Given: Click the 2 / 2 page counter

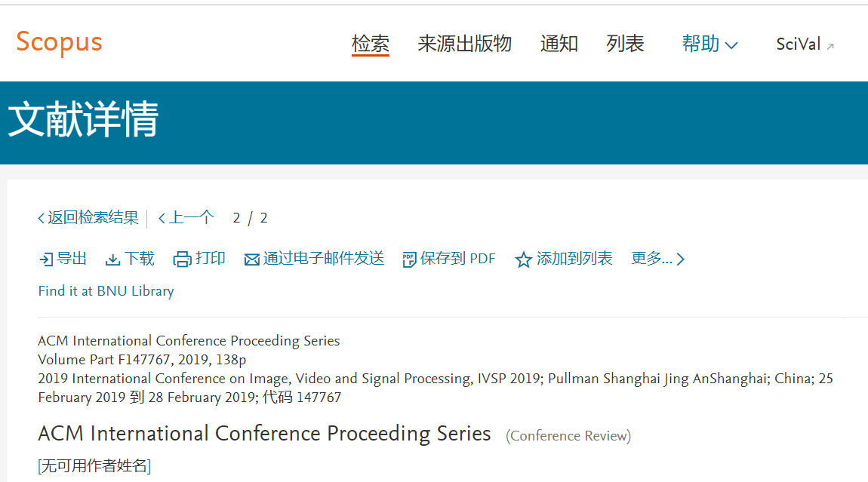Looking at the screenshot, I should click(250, 218).
